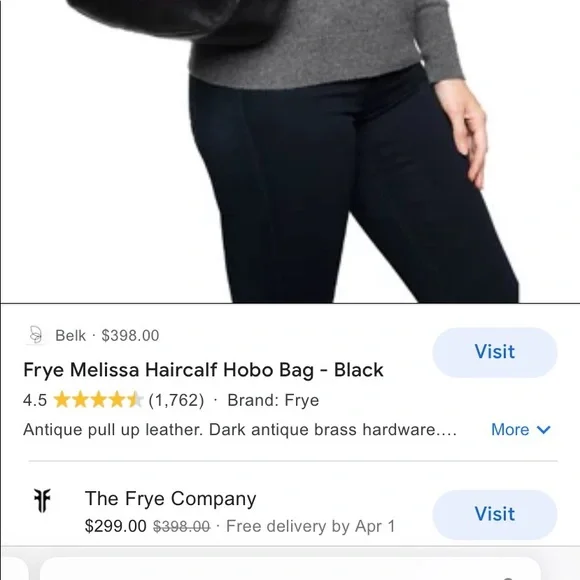Tap the rounded card at screen bottom
The height and width of the screenshot is (580, 580).
290,569
